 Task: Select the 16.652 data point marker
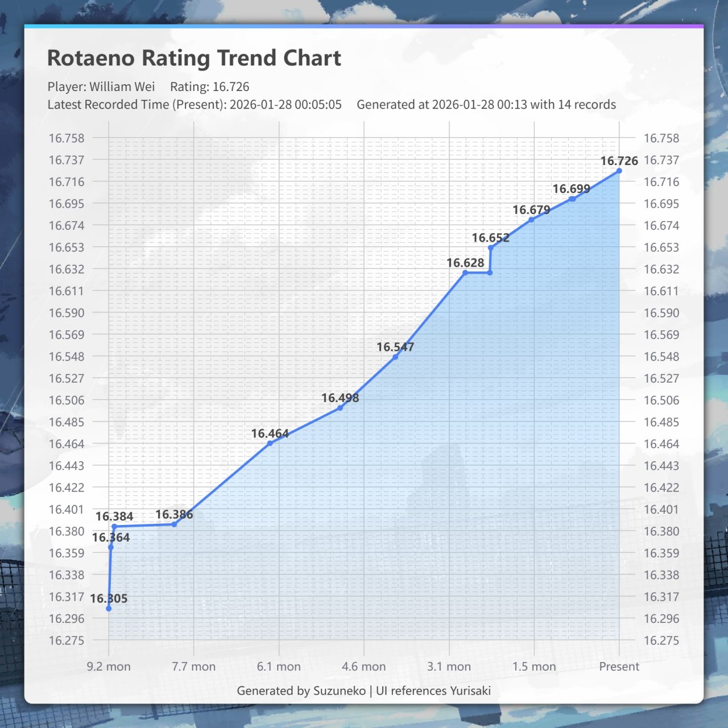(491, 247)
